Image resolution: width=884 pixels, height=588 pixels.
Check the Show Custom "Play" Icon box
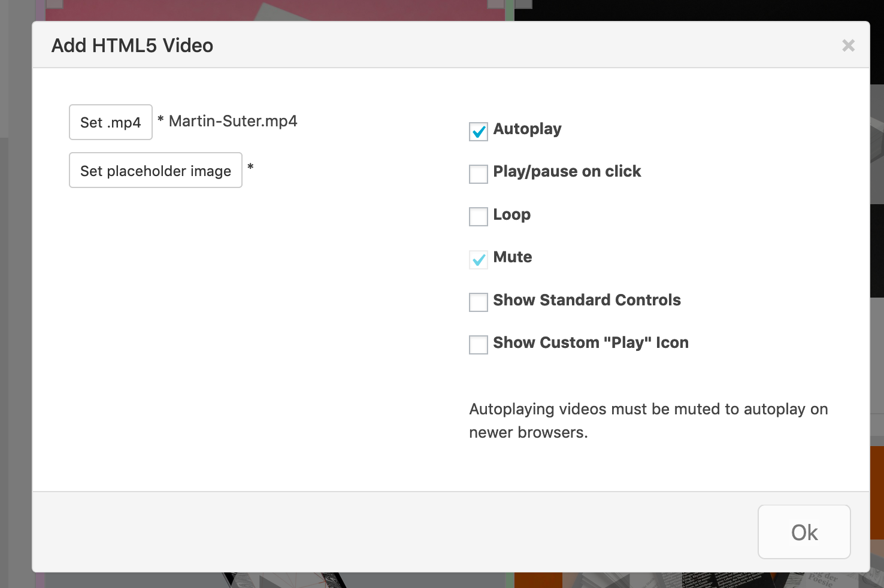(x=479, y=345)
